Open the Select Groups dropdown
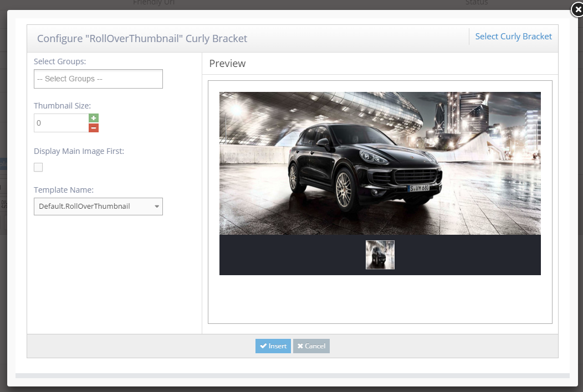The height and width of the screenshot is (392, 583). pyautogui.click(x=98, y=79)
